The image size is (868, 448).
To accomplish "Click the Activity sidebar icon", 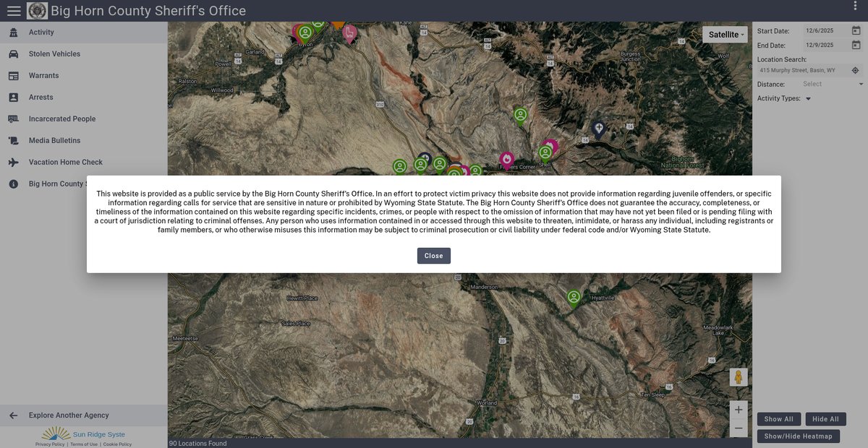I will pos(13,33).
